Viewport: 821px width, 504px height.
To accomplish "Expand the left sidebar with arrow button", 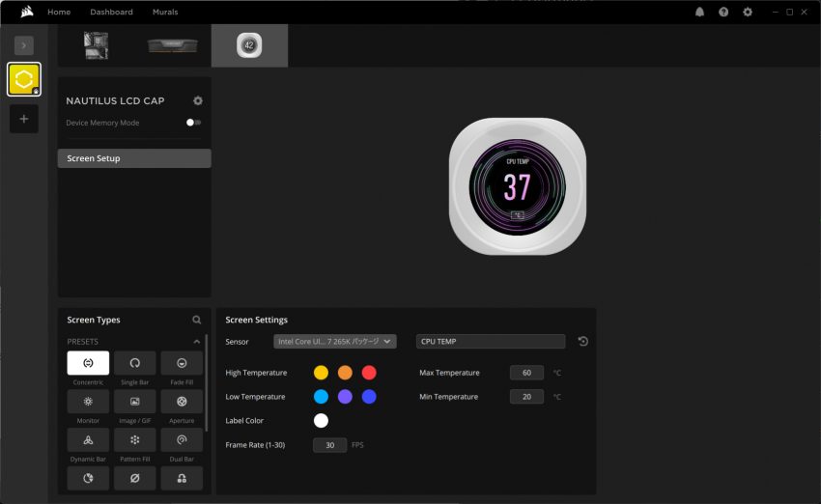I will click(x=24, y=45).
